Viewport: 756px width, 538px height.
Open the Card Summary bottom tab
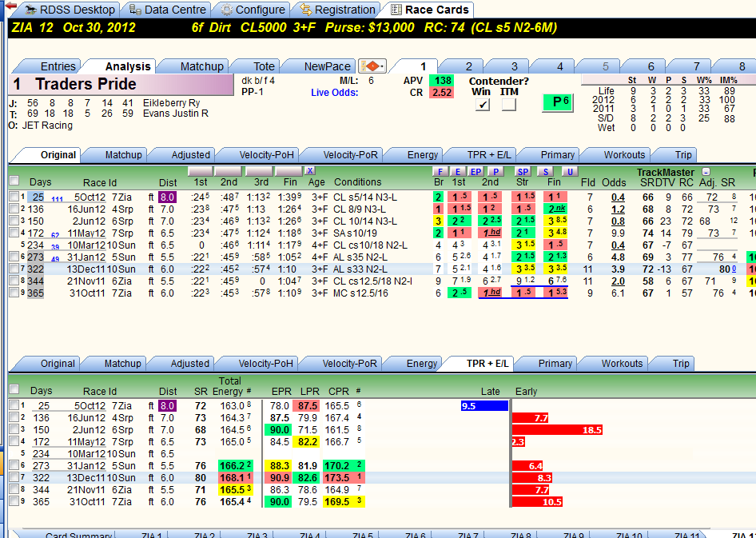[x=78, y=535]
